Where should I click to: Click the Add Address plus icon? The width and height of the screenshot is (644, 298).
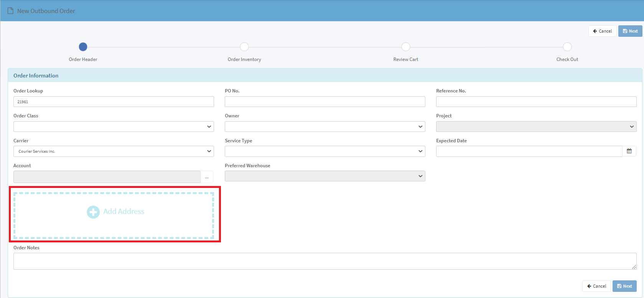[x=93, y=212]
